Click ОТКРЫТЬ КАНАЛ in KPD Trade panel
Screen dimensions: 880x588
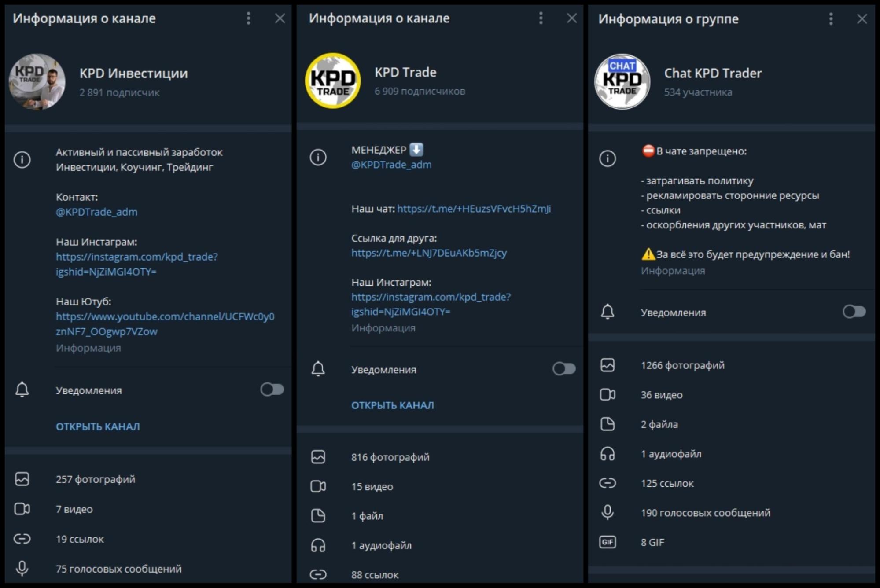pyautogui.click(x=393, y=405)
